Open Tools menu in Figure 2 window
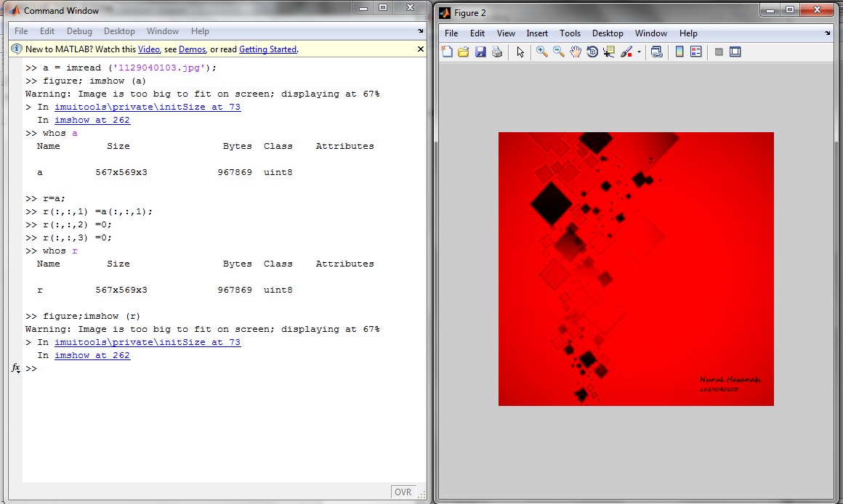Viewport: 843px width, 504px height. [570, 33]
